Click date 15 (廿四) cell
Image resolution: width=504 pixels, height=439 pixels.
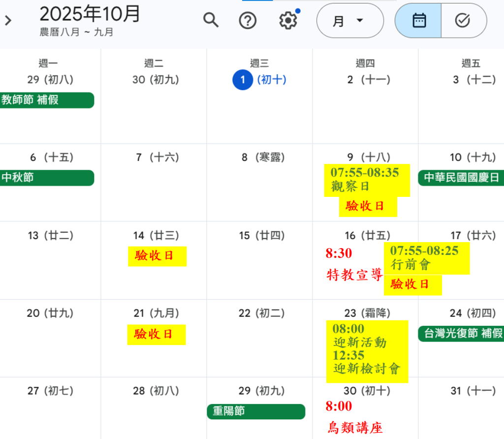(259, 236)
